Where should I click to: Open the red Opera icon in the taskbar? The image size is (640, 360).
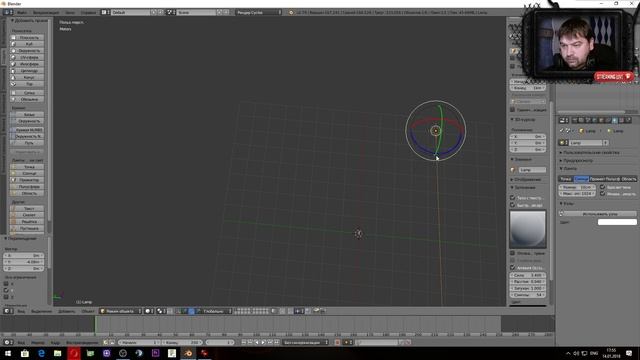click(74, 353)
